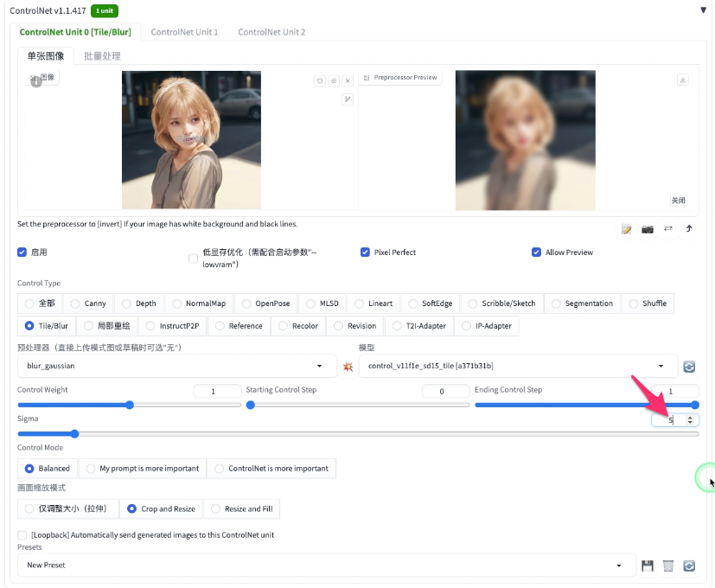Screen dimensions: 715x588
Task: Select MLSD control type
Action: [322, 304]
